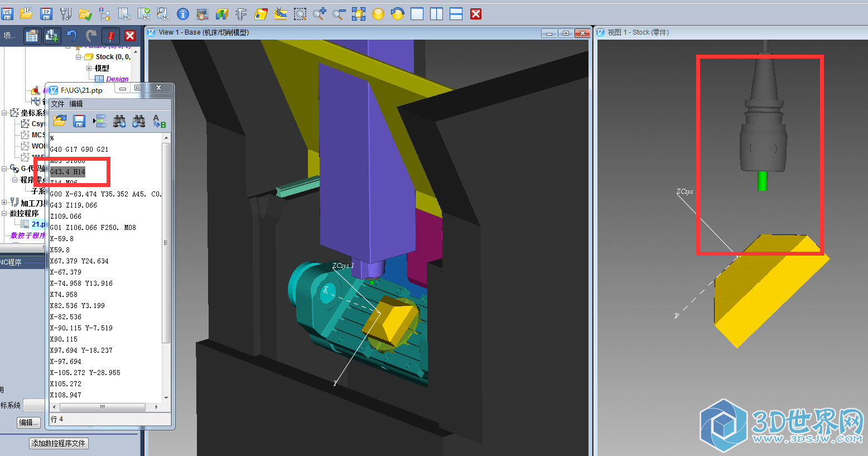The height and width of the screenshot is (456, 868).
Task: Click the A-to-B replace icon in editor
Action: (159, 121)
